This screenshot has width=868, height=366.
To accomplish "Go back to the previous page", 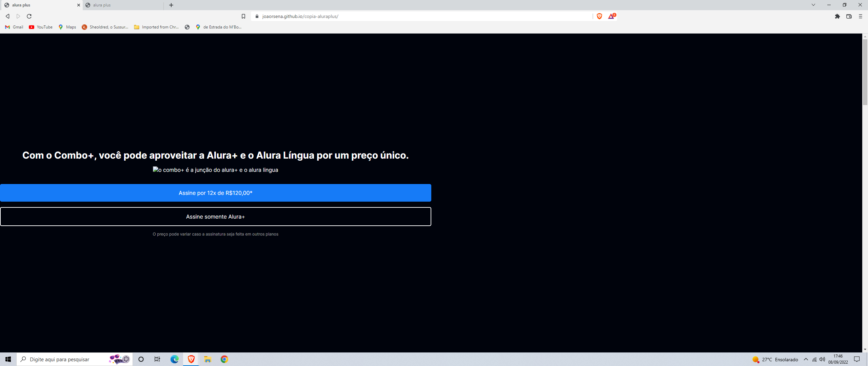I will click(x=7, y=16).
